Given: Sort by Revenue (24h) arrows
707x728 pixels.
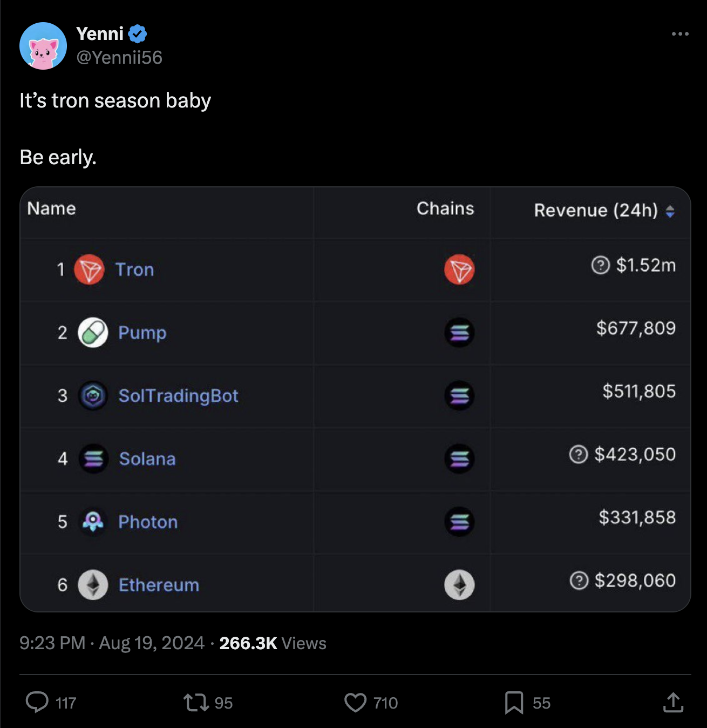Looking at the screenshot, I should click(x=670, y=211).
